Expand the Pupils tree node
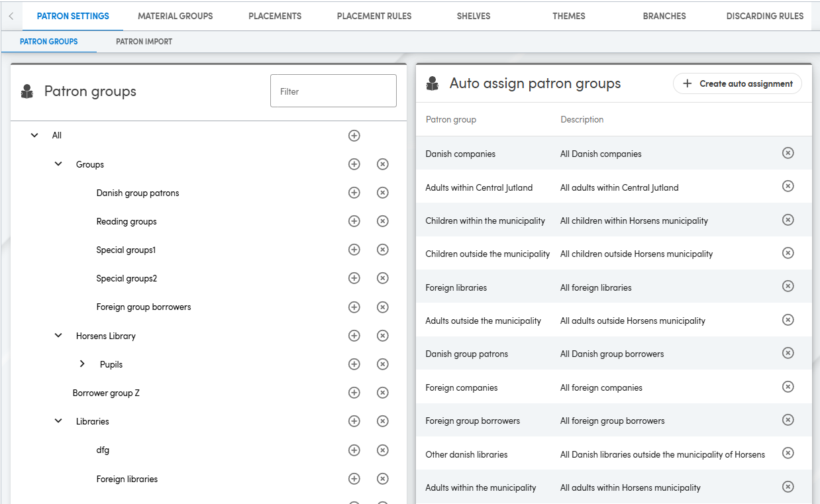The height and width of the screenshot is (504, 820). click(82, 364)
